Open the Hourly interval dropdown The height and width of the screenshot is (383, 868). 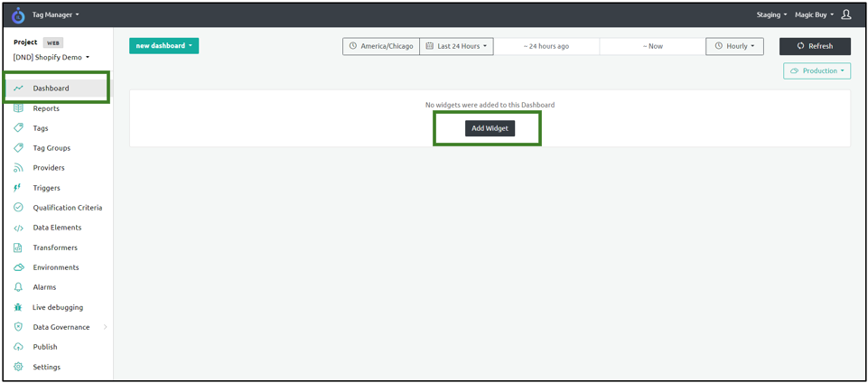[x=734, y=46]
